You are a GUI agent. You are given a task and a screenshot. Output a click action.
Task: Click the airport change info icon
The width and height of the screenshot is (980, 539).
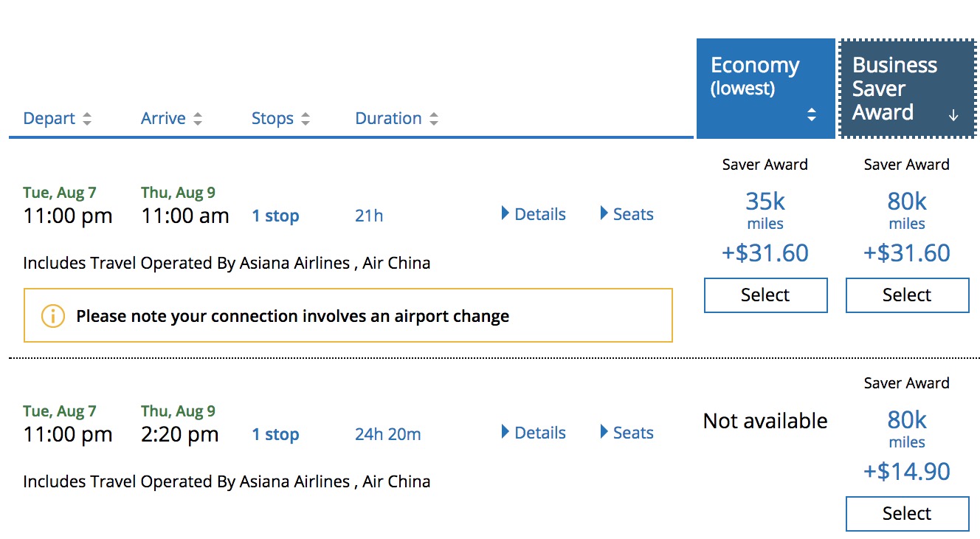[52, 317]
